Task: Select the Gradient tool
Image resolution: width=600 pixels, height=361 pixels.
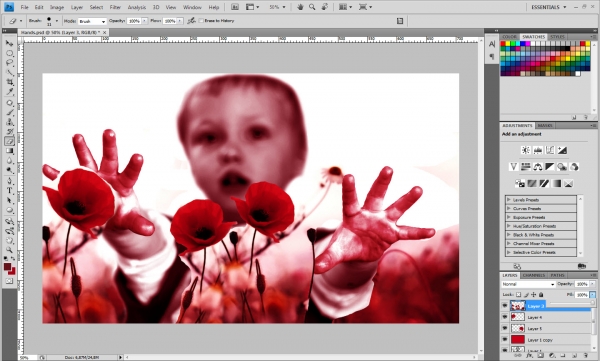Action: [9, 151]
